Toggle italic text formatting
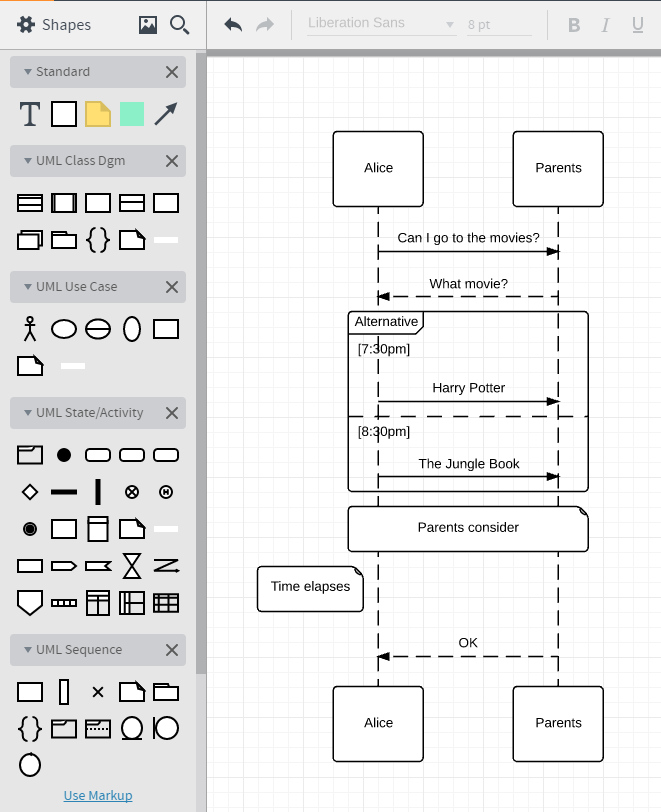The height and width of the screenshot is (812, 661). [605, 25]
